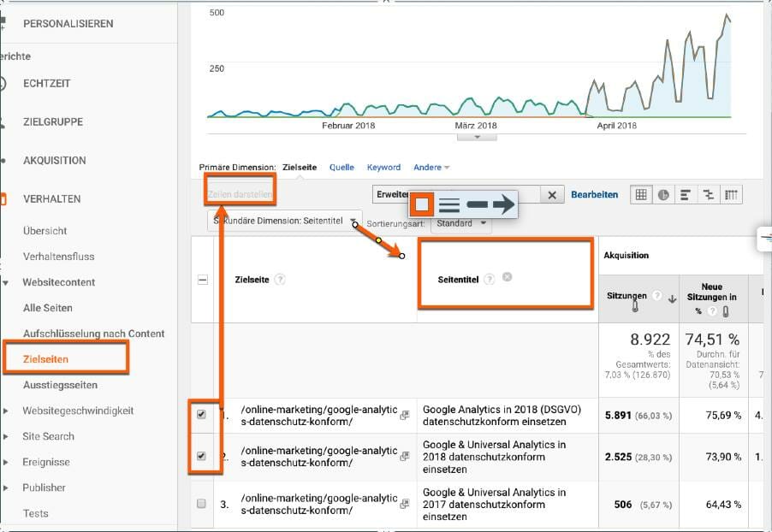
Task: Select Quelle as primary dimension
Action: [341, 168]
